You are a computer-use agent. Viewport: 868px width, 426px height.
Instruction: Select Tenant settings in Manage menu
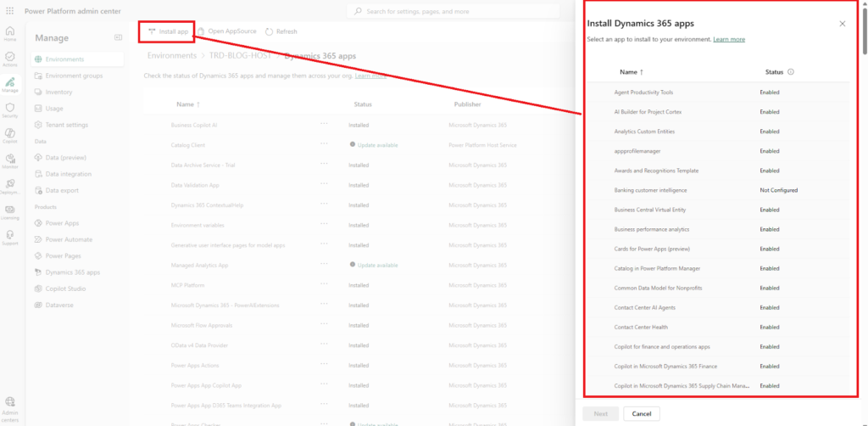pyautogui.click(x=66, y=125)
